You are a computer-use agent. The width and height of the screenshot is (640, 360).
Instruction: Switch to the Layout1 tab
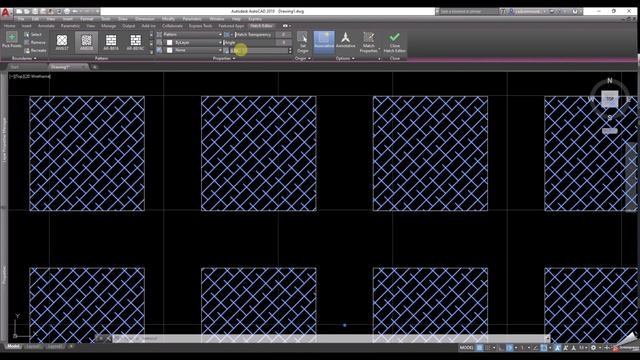coord(33,347)
